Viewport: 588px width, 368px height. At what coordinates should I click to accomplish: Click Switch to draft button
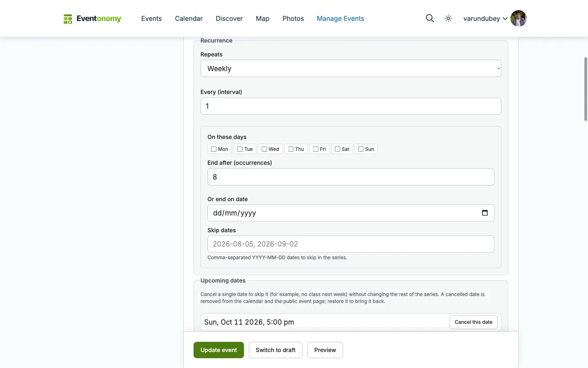click(x=276, y=350)
